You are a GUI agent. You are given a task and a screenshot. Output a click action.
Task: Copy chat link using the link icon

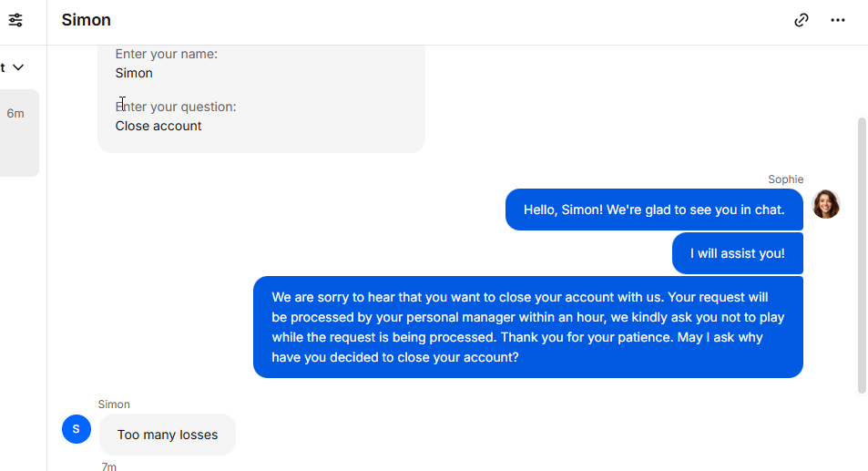801,20
